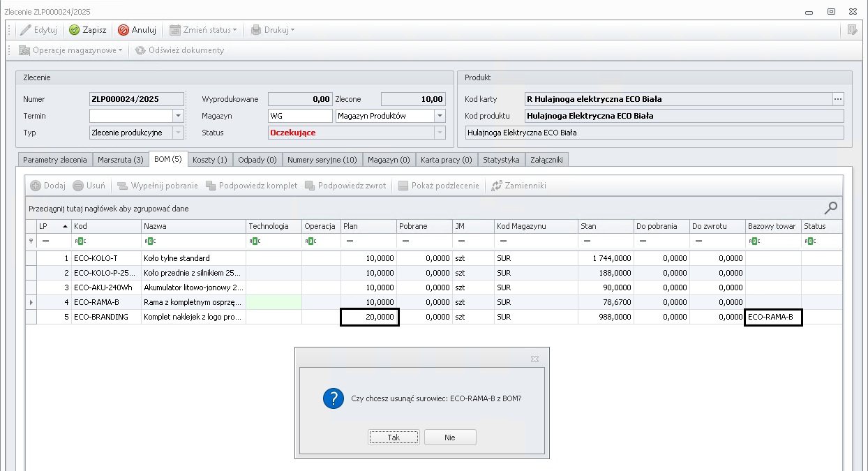Click the equals filter icon under JM
This screenshot has width=868, height=471.
click(x=461, y=241)
